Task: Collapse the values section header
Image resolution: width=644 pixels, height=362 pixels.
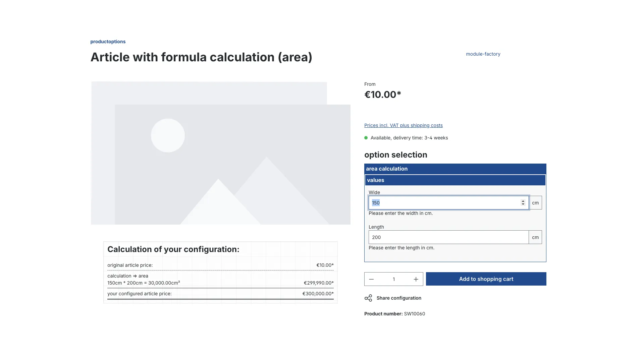Action: tap(455, 180)
